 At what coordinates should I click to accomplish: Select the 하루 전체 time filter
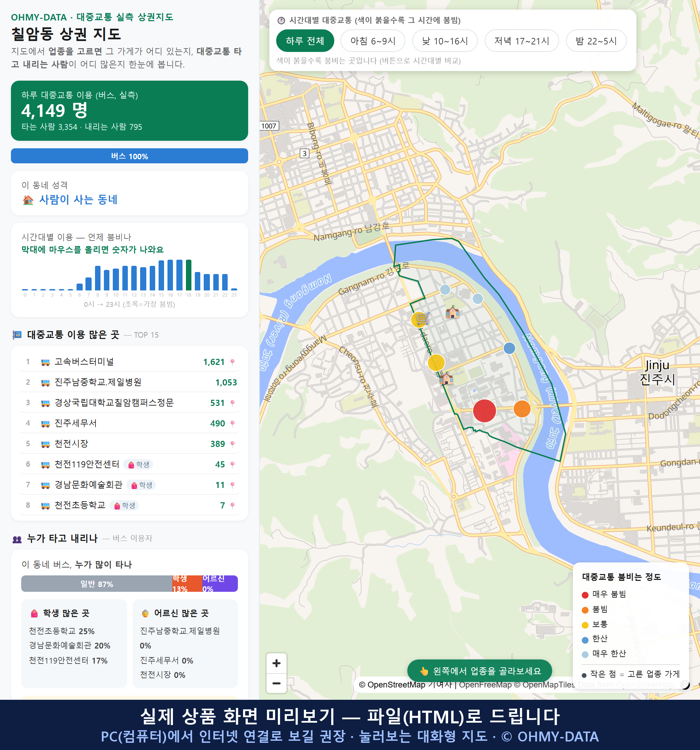(x=305, y=41)
